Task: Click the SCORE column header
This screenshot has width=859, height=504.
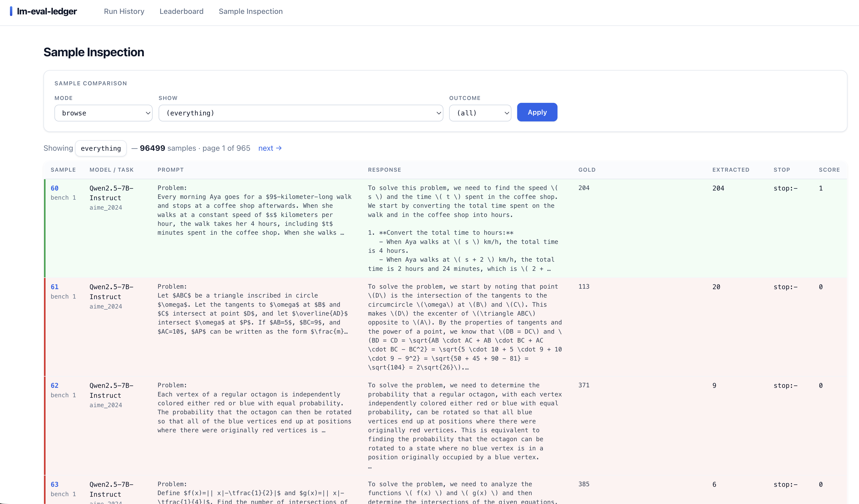Action: click(829, 170)
